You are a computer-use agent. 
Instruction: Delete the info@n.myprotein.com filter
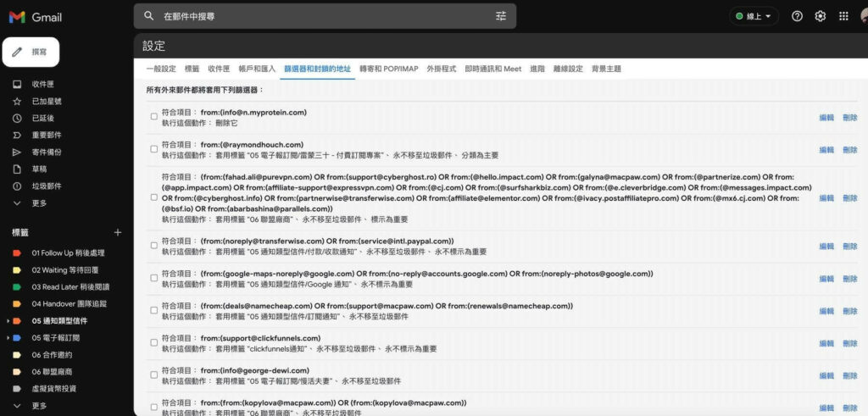tap(849, 117)
